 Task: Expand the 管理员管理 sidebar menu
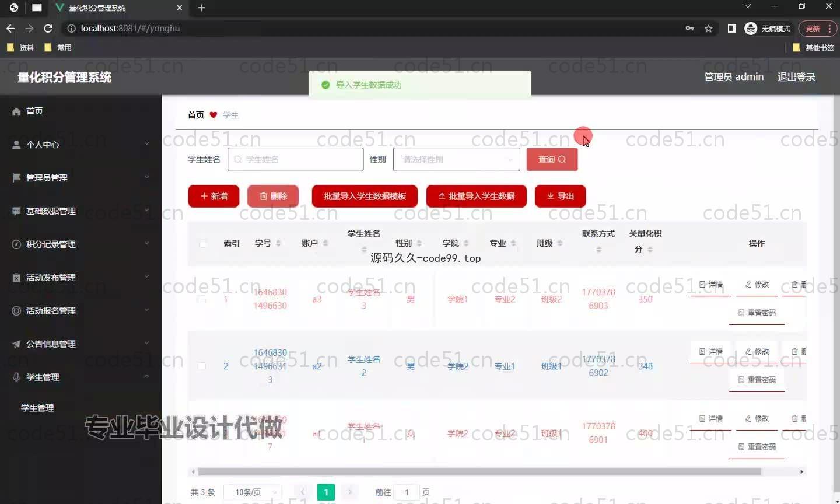[x=80, y=177]
